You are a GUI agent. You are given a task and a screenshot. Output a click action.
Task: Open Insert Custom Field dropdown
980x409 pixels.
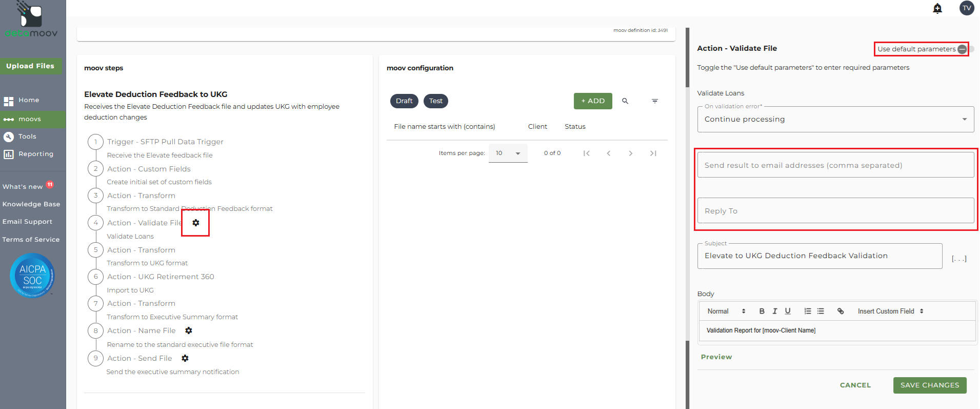[x=890, y=311]
